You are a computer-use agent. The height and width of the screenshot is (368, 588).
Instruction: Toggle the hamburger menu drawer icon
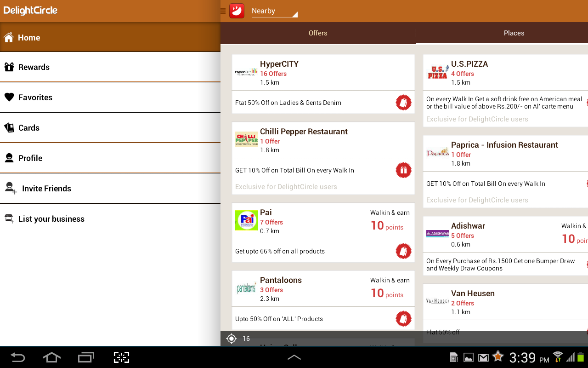(223, 11)
